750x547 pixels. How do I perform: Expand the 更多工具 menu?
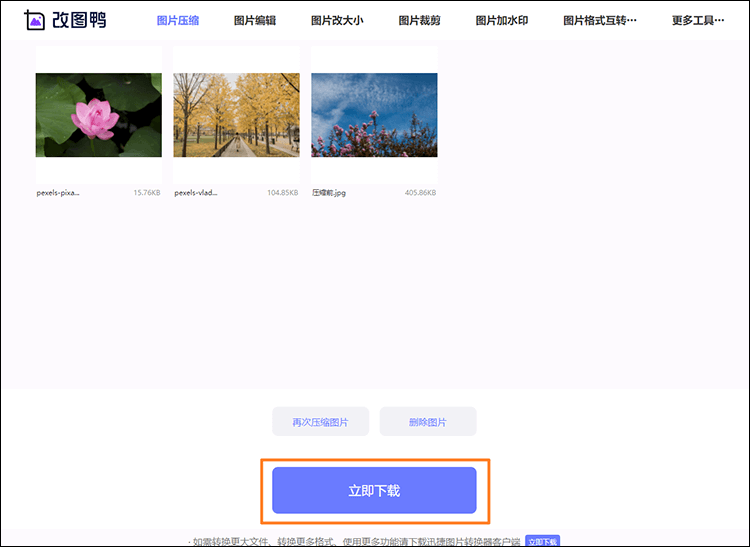[698, 20]
